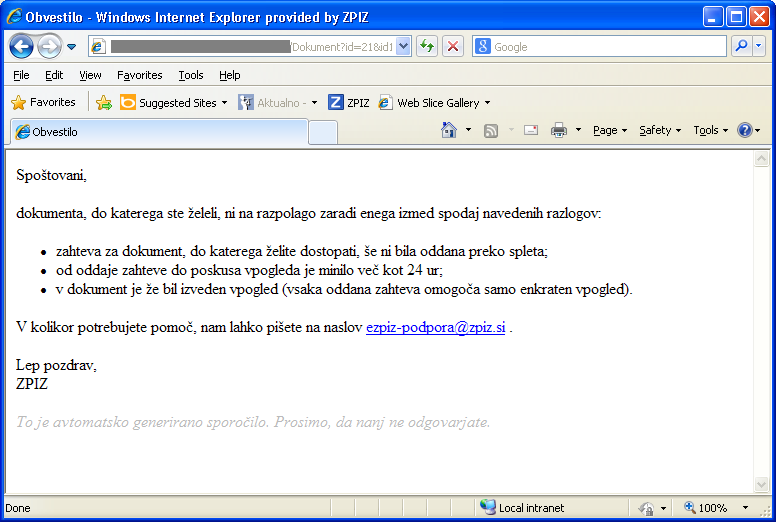This screenshot has height=522, width=776.
Task: Refresh the page with green arrows icon
Action: coord(427,47)
